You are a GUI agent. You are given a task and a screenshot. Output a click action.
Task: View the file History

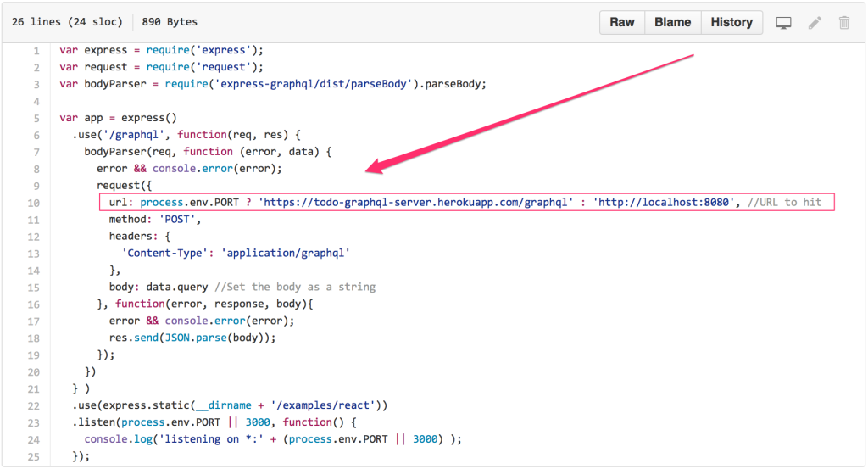pos(732,23)
